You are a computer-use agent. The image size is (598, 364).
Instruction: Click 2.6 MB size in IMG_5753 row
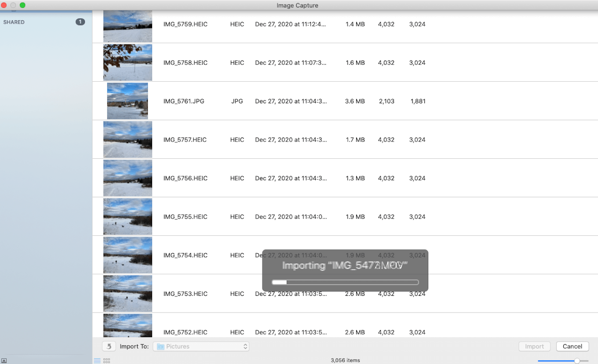click(x=355, y=294)
